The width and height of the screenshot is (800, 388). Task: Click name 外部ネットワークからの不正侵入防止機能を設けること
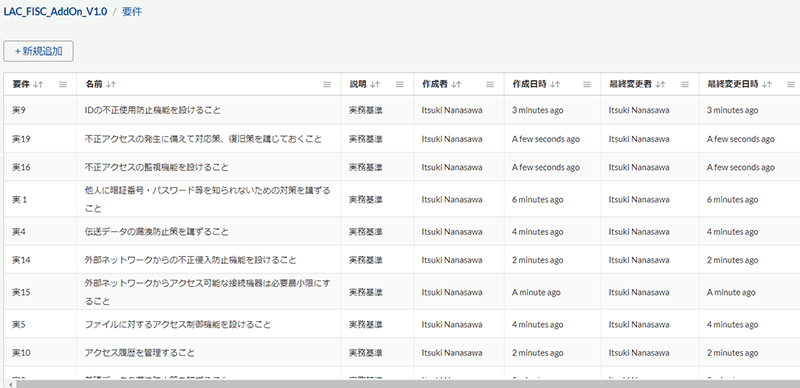coord(190,260)
